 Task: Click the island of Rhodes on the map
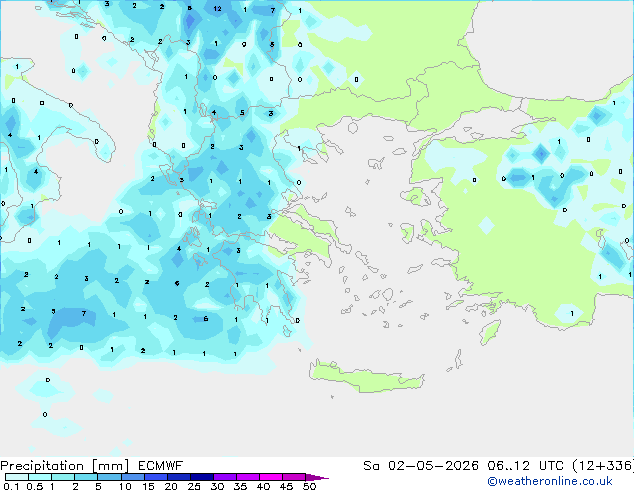tap(490, 332)
